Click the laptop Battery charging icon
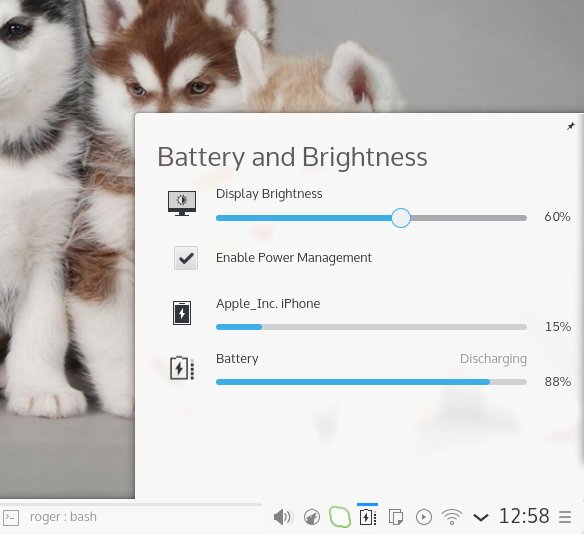Image resolution: width=584 pixels, height=534 pixels. tap(182, 368)
